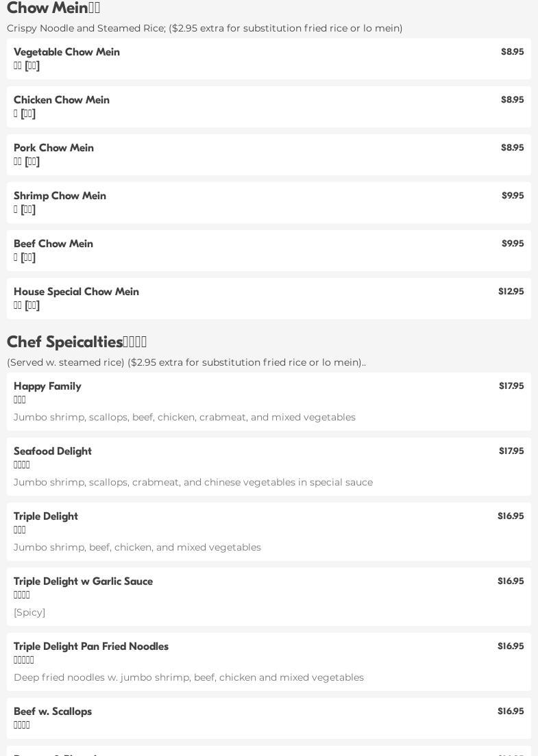Choose Pork Chow Mein from the menu
The width and height of the screenshot is (538, 756).
[x=53, y=148]
